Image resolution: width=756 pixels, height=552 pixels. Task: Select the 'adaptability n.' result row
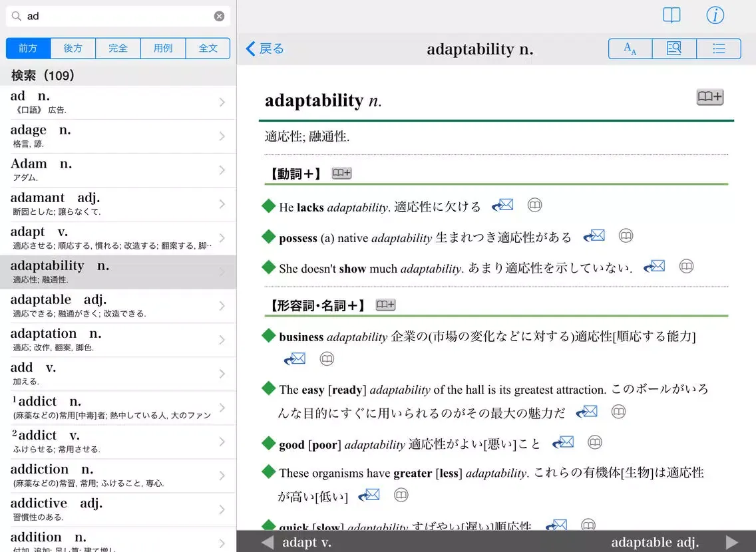[118, 272]
